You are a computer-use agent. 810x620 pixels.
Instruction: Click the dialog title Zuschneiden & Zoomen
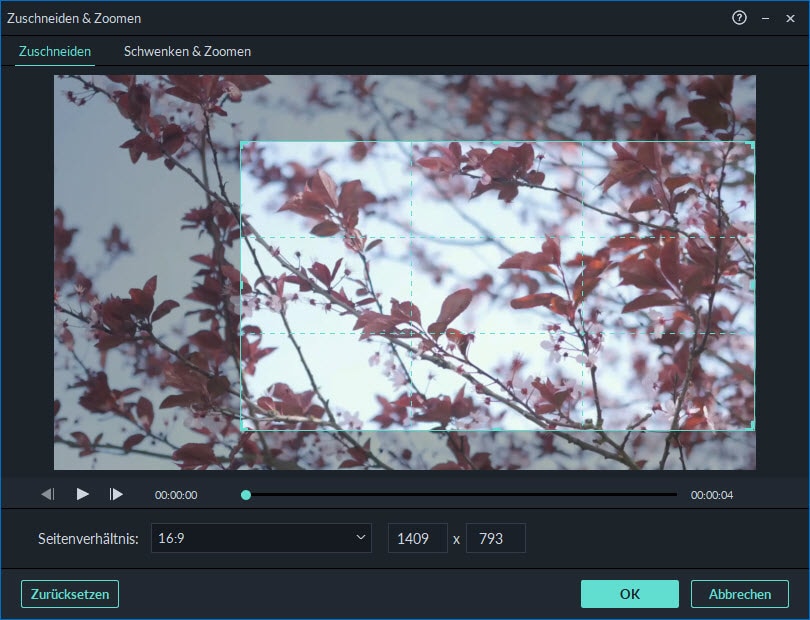74,18
